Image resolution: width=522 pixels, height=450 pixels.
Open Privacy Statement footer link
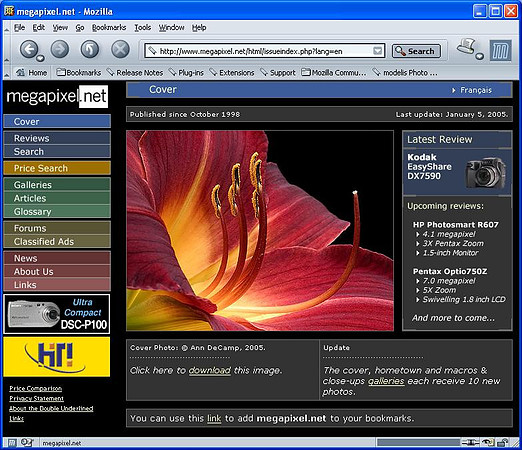click(36, 398)
